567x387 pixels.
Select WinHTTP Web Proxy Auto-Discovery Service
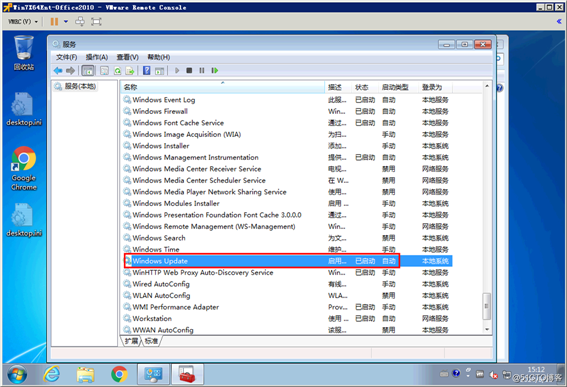click(x=287, y=273)
